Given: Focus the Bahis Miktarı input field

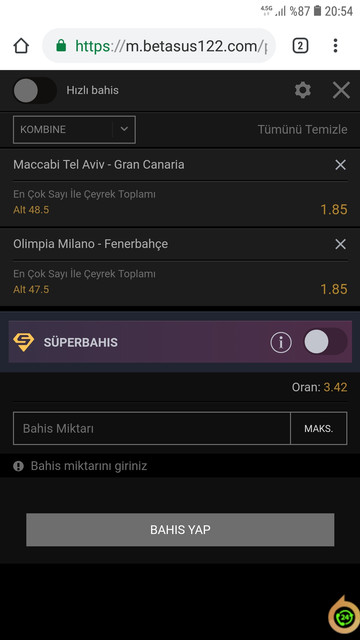Looking at the screenshot, I should click(152, 429).
